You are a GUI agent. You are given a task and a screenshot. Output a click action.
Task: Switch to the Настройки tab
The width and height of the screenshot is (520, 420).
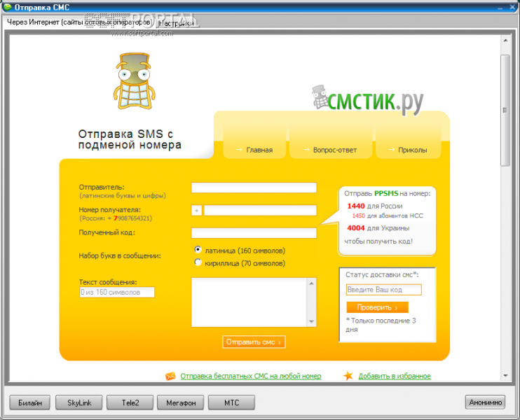coord(176,23)
